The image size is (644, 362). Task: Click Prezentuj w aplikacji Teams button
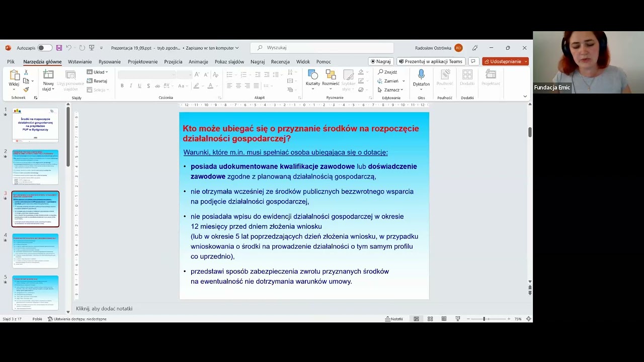[x=431, y=61]
